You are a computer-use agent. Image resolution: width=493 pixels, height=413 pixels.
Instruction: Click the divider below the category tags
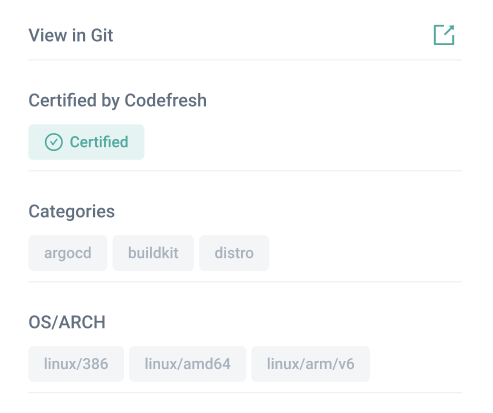click(x=245, y=282)
